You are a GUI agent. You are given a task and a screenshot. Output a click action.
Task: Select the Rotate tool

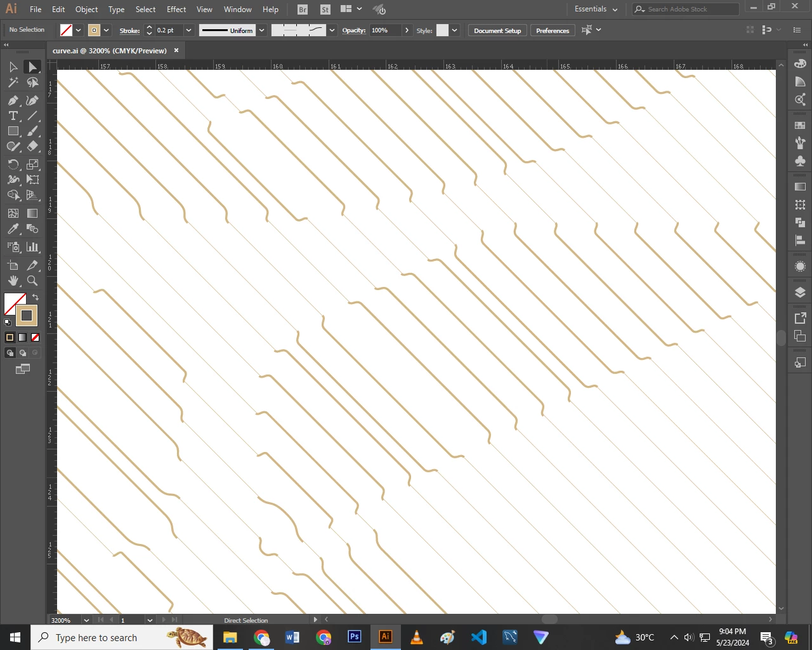tap(13, 164)
